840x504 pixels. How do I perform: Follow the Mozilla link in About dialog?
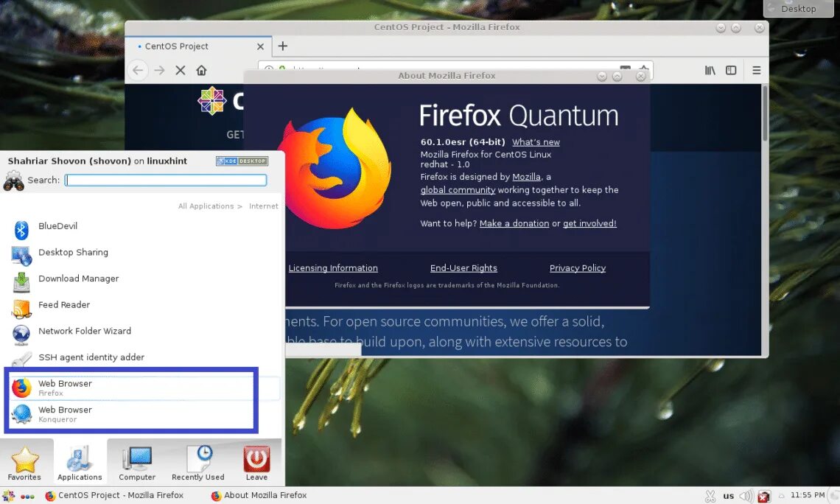point(526,177)
